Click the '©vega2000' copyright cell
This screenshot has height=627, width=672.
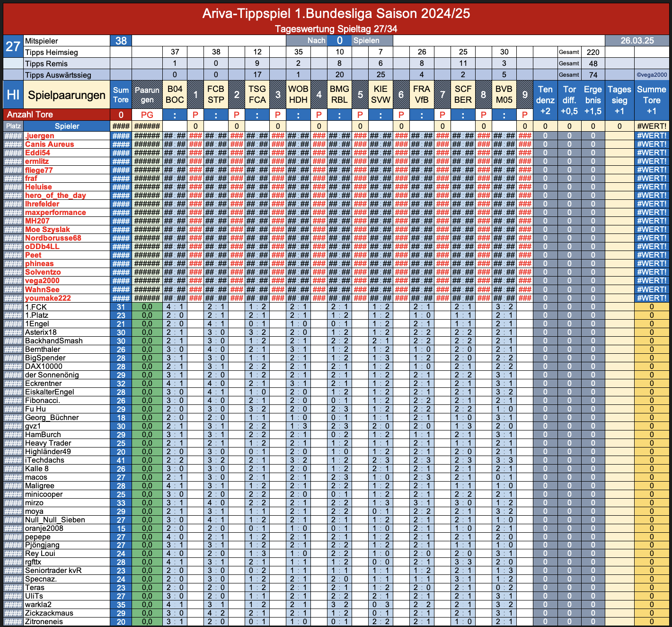point(652,75)
